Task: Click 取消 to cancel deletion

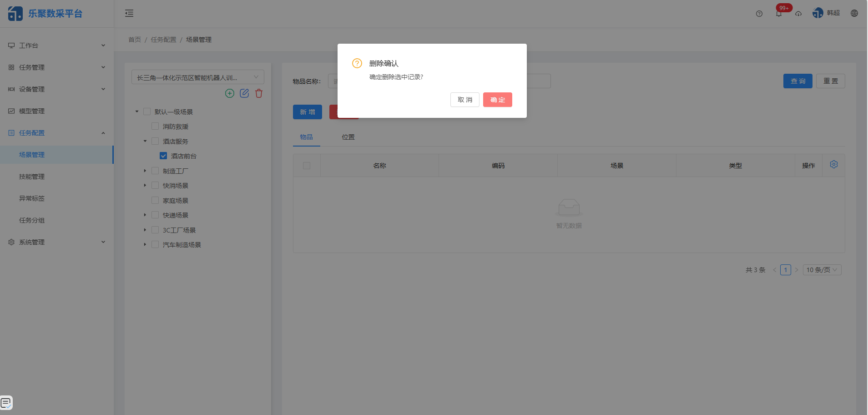Action: (464, 100)
